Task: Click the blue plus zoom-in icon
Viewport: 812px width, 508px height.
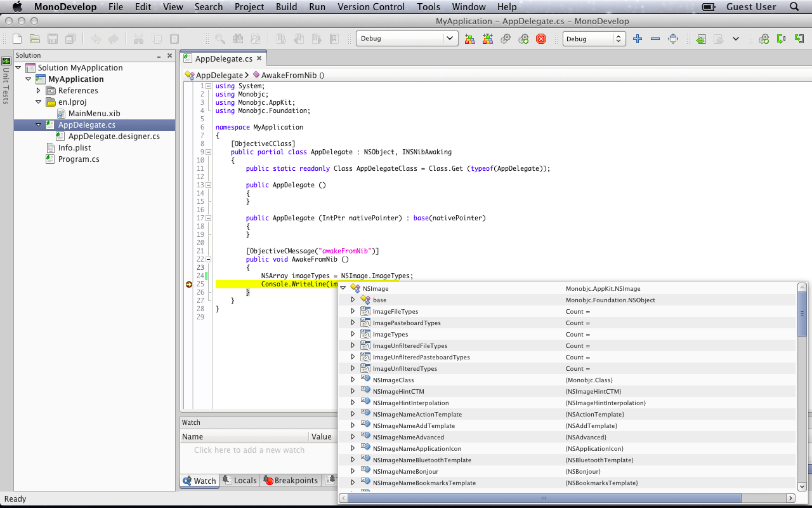Action: (638, 39)
